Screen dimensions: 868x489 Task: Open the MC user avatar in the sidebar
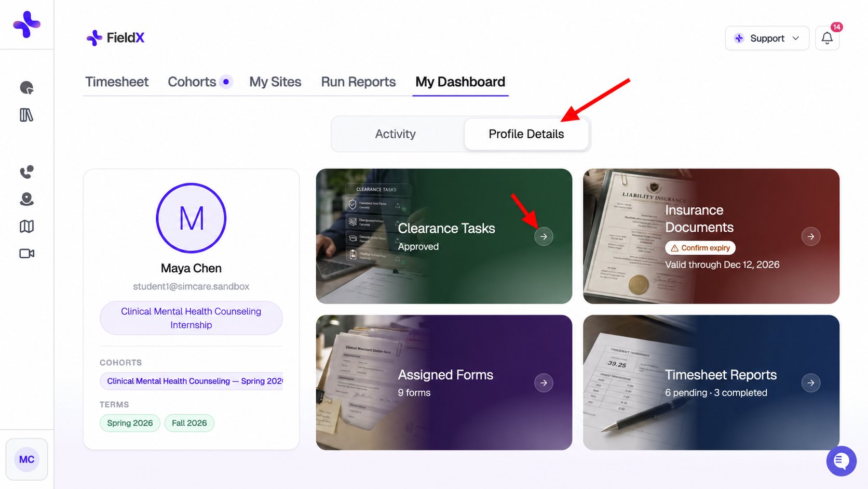[27, 459]
